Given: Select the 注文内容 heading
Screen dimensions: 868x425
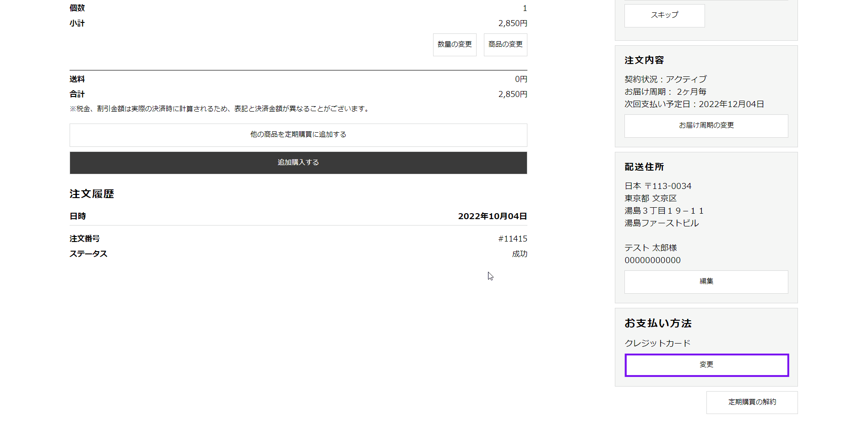Looking at the screenshot, I should [x=644, y=60].
